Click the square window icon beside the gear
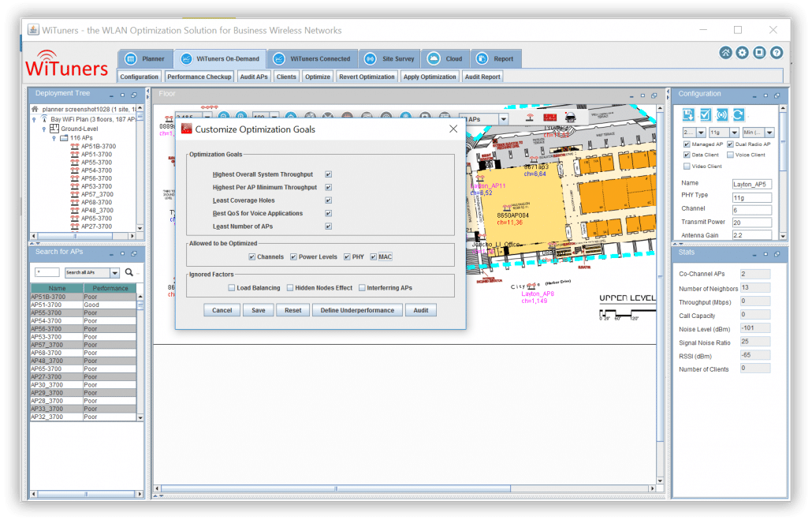812x520 pixels. pyautogui.click(x=759, y=52)
